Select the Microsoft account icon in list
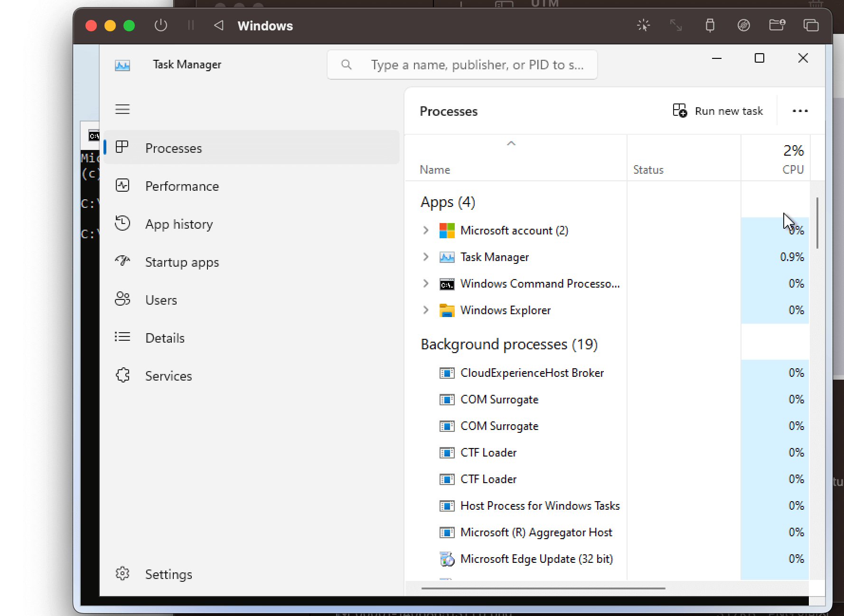The width and height of the screenshot is (844, 616). point(447,231)
